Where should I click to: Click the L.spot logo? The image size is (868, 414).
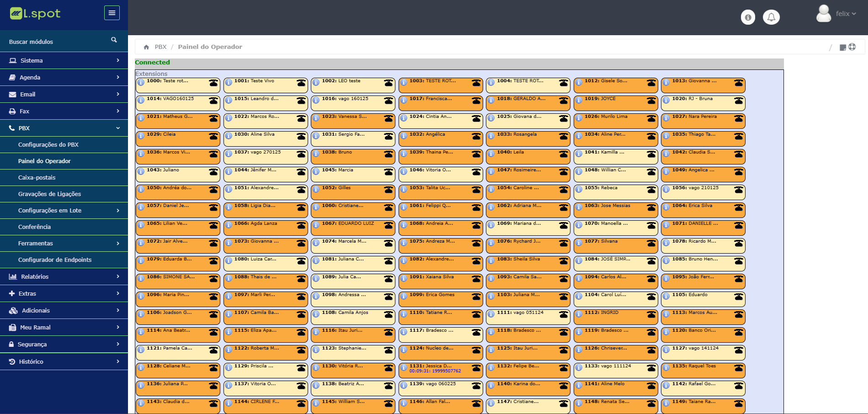click(35, 14)
